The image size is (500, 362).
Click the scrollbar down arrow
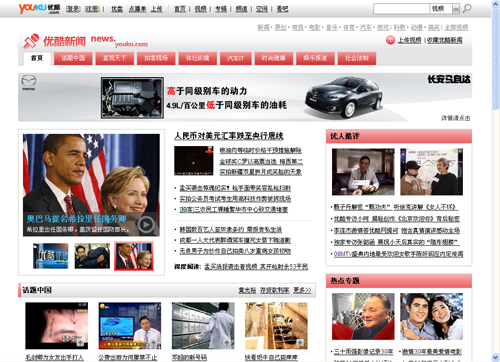point(496,358)
